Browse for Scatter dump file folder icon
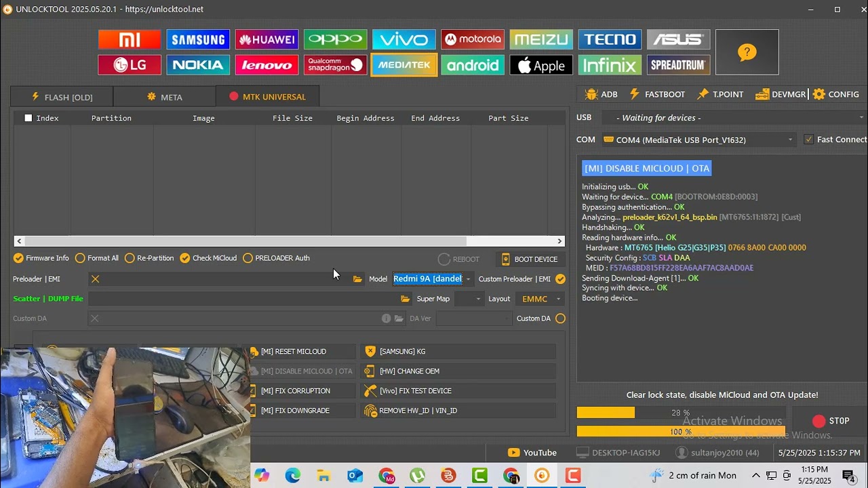The image size is (868, 488). tap(405, 299)
